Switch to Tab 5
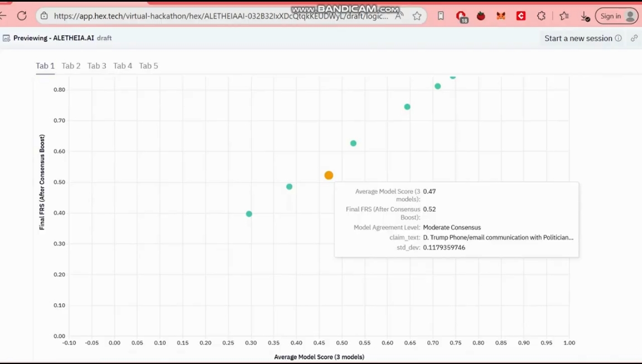This screenshot has height=364, width=642. 148,66
